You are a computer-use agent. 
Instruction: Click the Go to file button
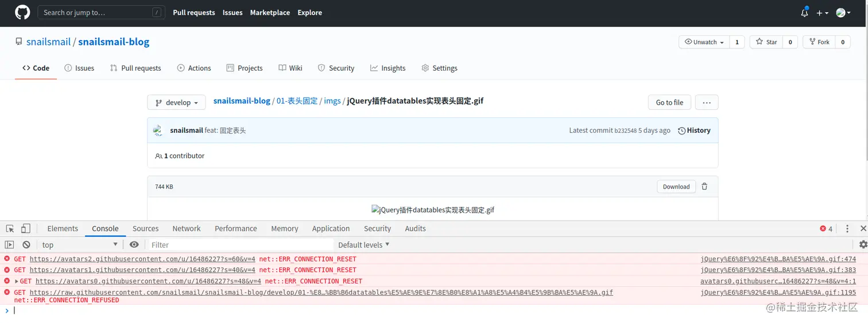tap(669, 102)
